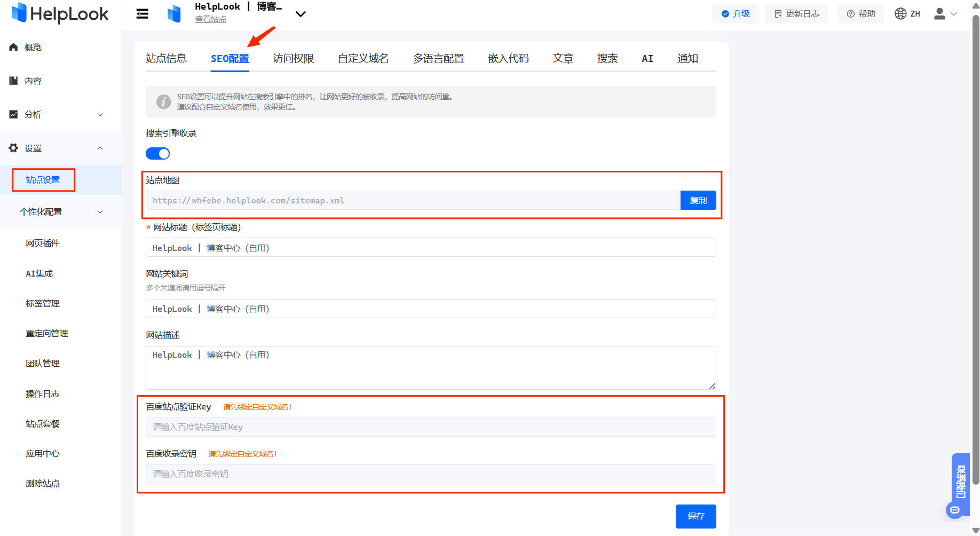Switch to the 自定义域名 tab
Screen dimensions: 980x536
(363, 59)
